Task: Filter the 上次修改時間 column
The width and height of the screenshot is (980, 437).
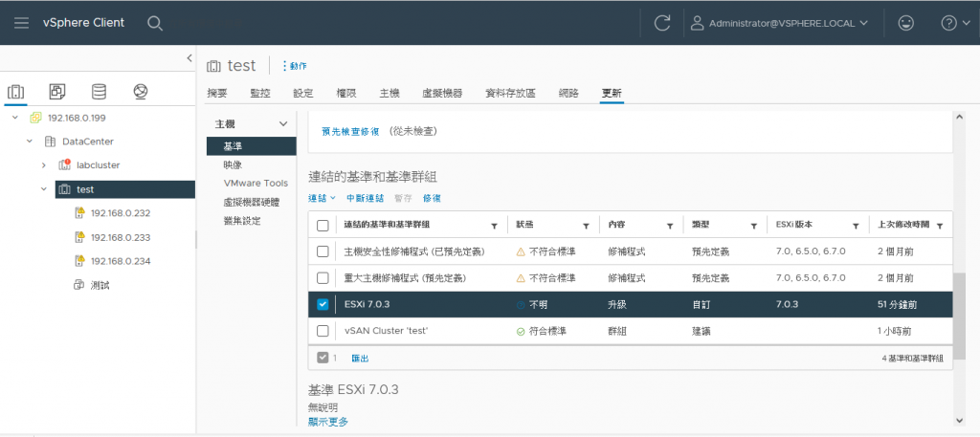Action: coord(940,226)
